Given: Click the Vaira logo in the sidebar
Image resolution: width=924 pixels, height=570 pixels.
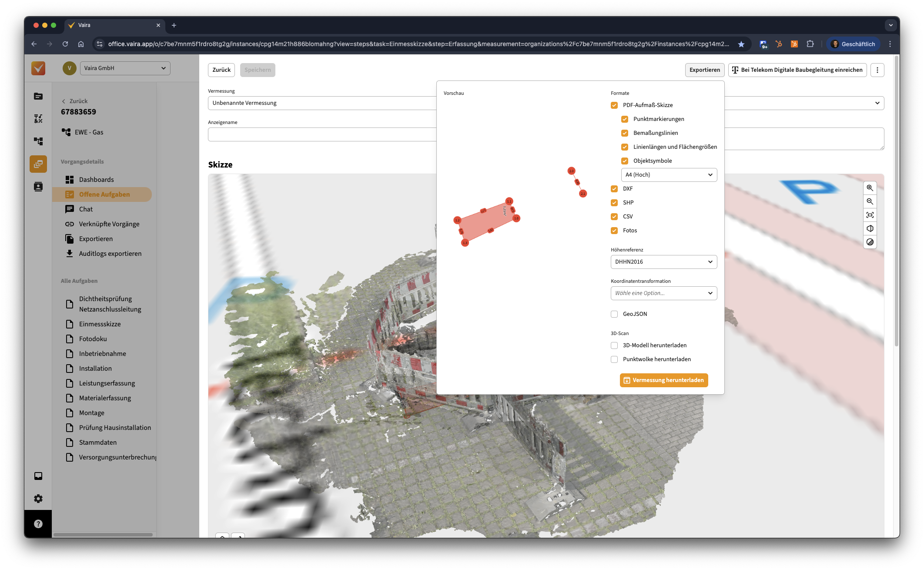Looking at the screenshot, I should (x=38, y=68).
